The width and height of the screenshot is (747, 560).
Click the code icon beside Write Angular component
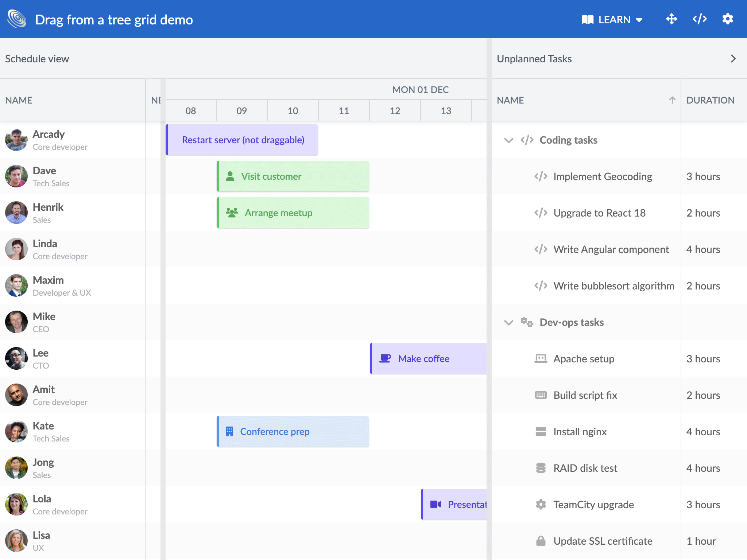tap(541, 249)
